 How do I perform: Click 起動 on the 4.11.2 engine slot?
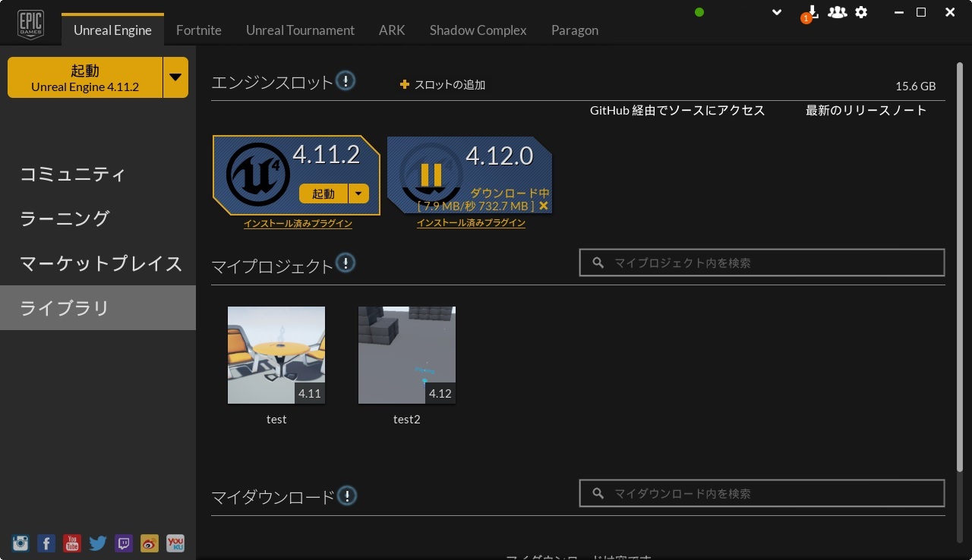(x=323, y=193)
